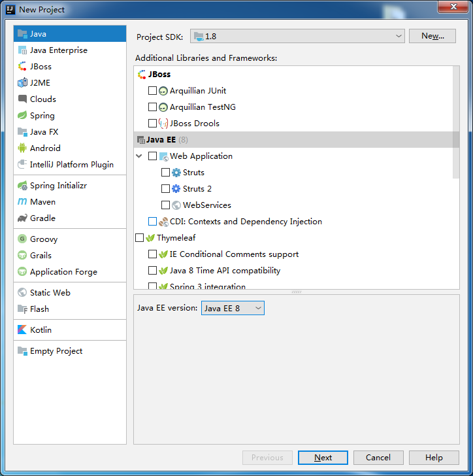This screenshot has width=473, height=476.
Task: Enable the Arquillian TestNG checkbox
Action: coord(152,107)
